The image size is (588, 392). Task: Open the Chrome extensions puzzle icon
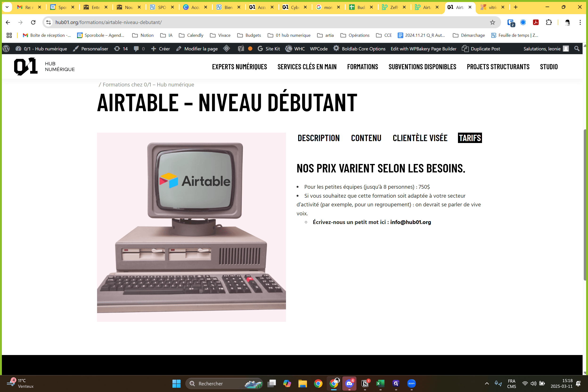[548, 22]
